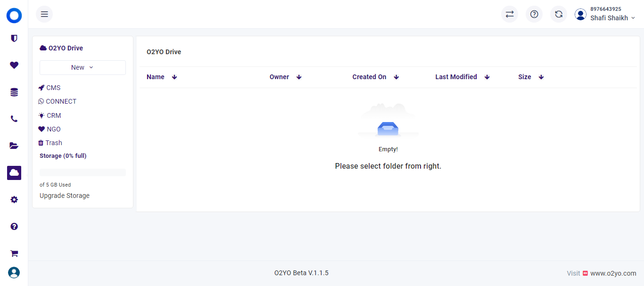This screenshot has height=286, width=644.
Task: Click the user avatar at sidebar bottom
Action: (14, 273)
